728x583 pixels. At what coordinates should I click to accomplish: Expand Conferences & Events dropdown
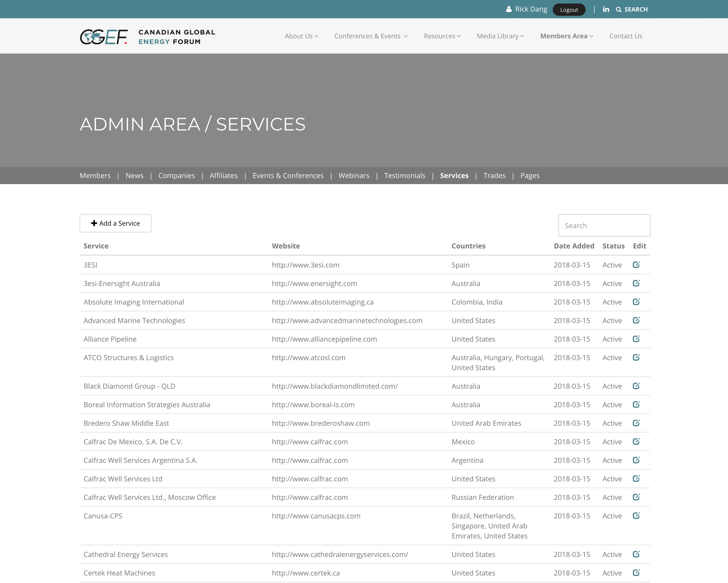371,36
